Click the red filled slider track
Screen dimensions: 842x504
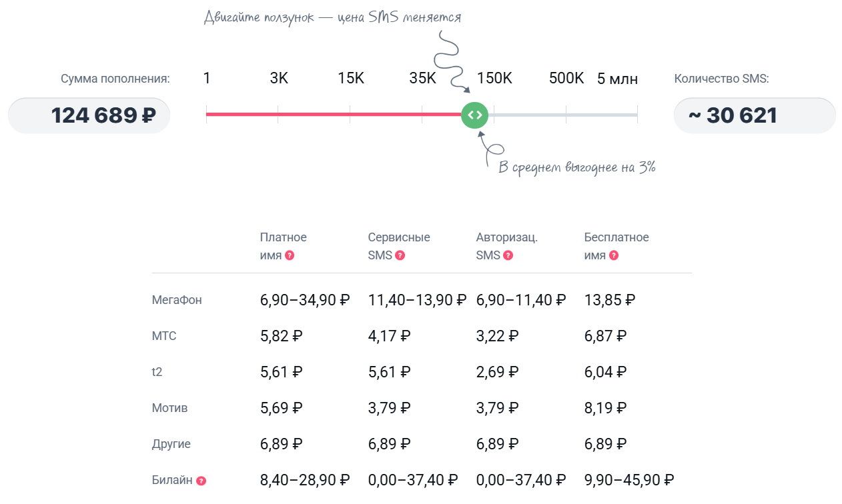[x=334, y=115]
